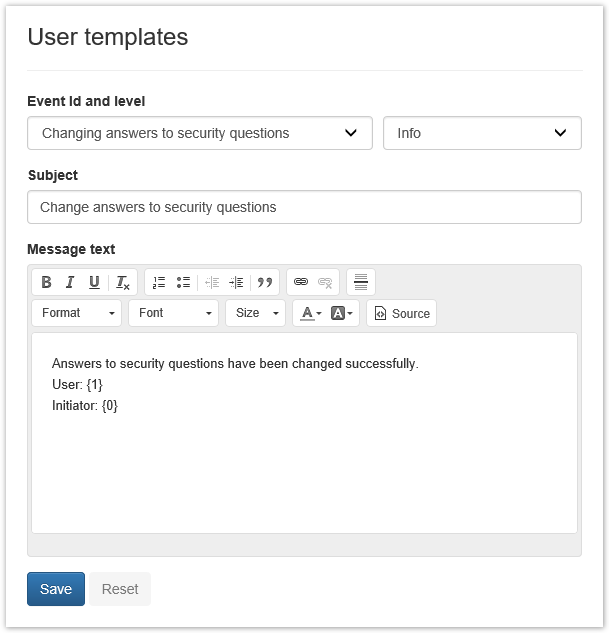Screen dimensions: 609x633
Task: Insert a bulleted list
Action: [x=183, y=282]
